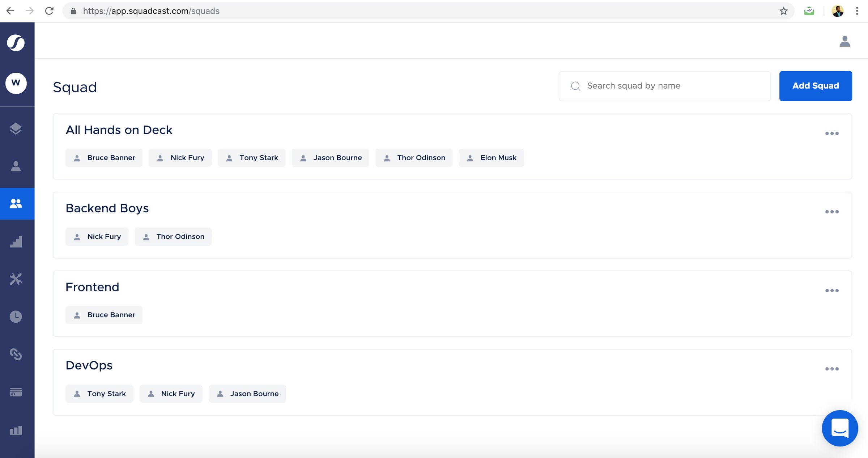This screenshot has width=868, height=458.
Task: Open options menu for Backend Boys squad
Action: click(x=832, y=212)
